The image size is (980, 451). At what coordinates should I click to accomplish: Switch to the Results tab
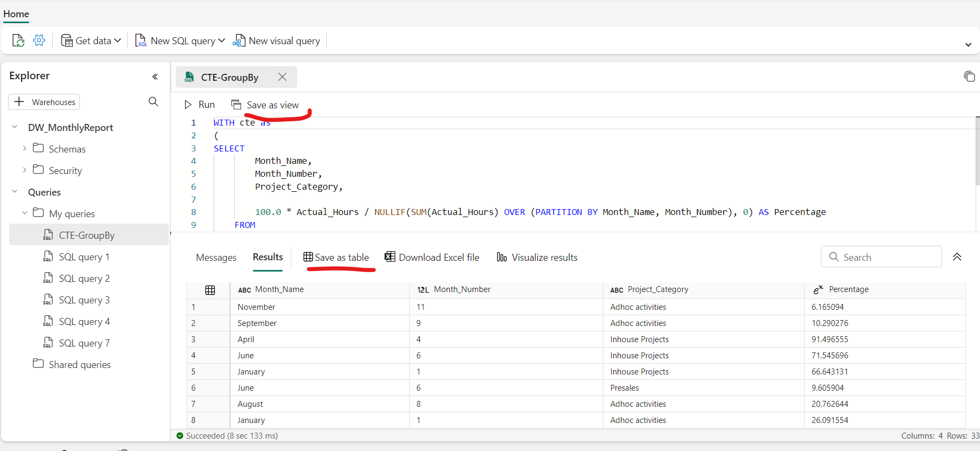pos(268,257)
